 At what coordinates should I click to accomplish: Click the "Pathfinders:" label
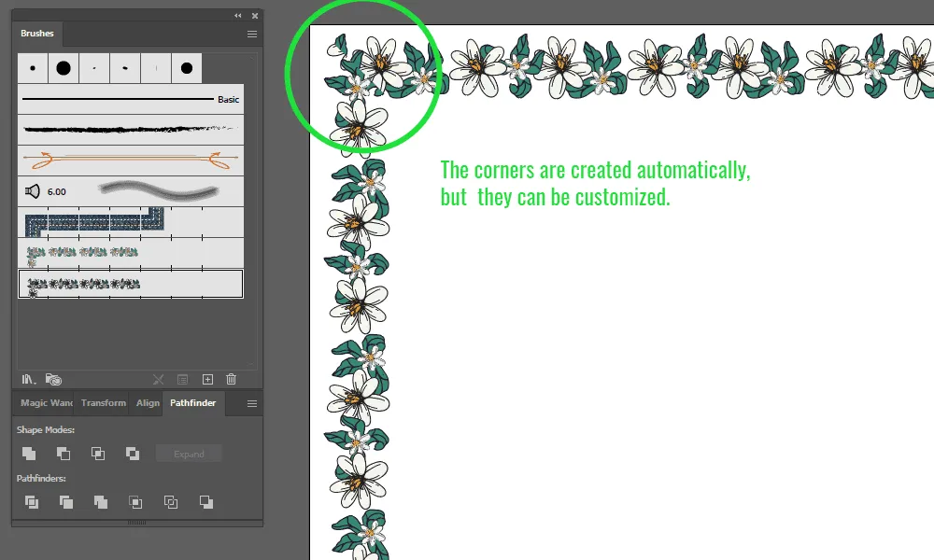[x=41, y=479]
